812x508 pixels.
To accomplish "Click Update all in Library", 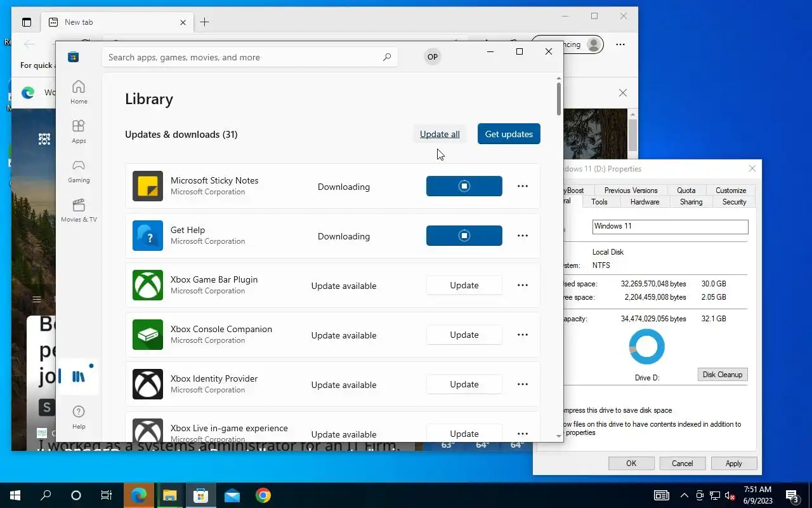I will [440, 134].
